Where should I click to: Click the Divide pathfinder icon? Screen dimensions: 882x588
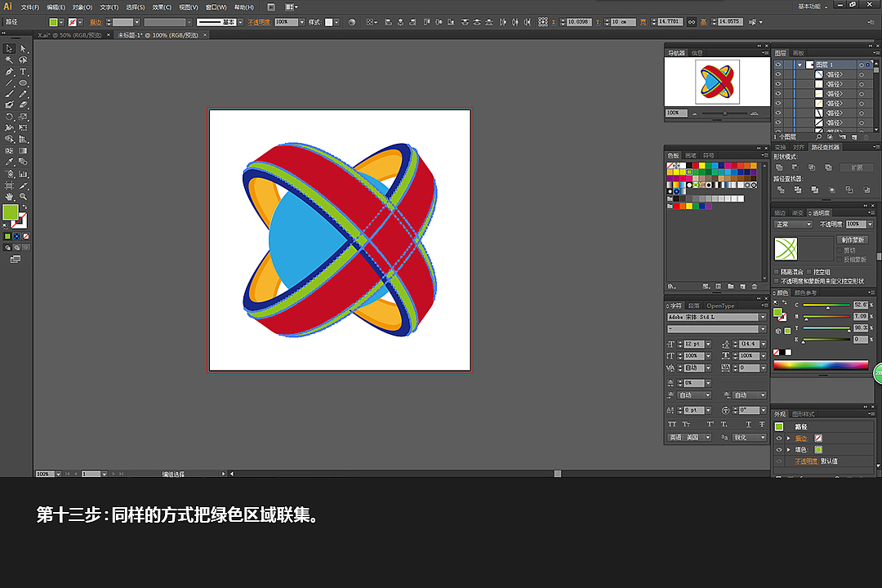tap(780, 189)
